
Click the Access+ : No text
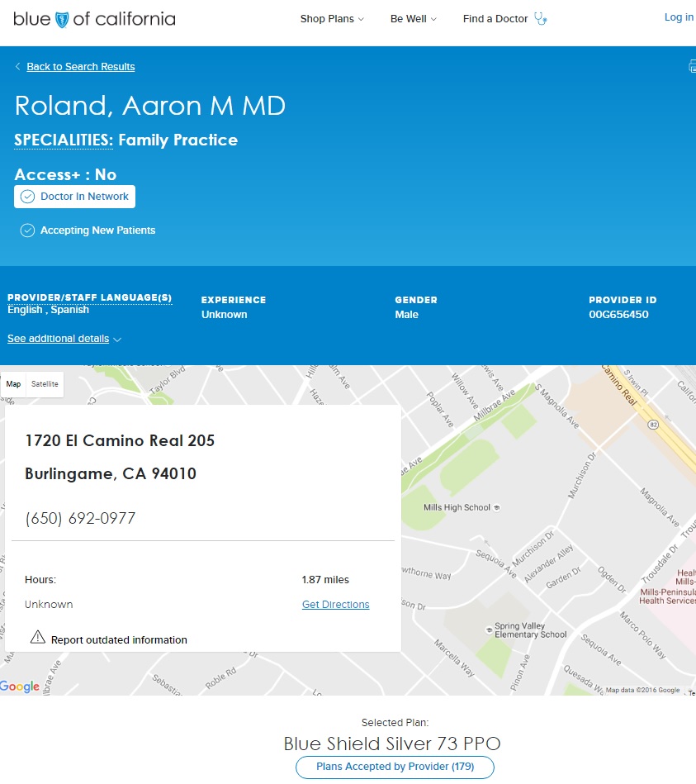(x=65, y=174)
